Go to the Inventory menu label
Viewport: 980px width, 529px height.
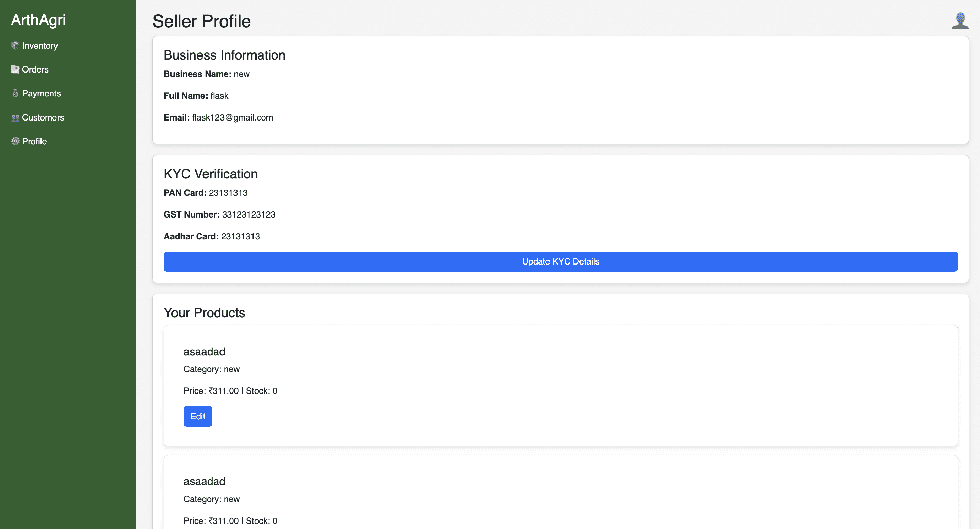pos(40,46)
